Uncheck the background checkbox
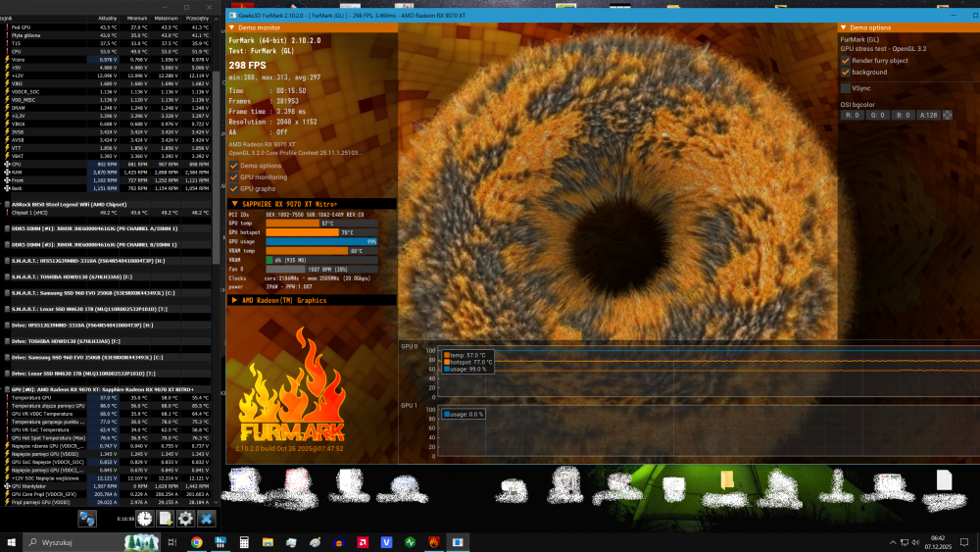The height and width of the screenshot is (552, 980). (x=846, y=72)
